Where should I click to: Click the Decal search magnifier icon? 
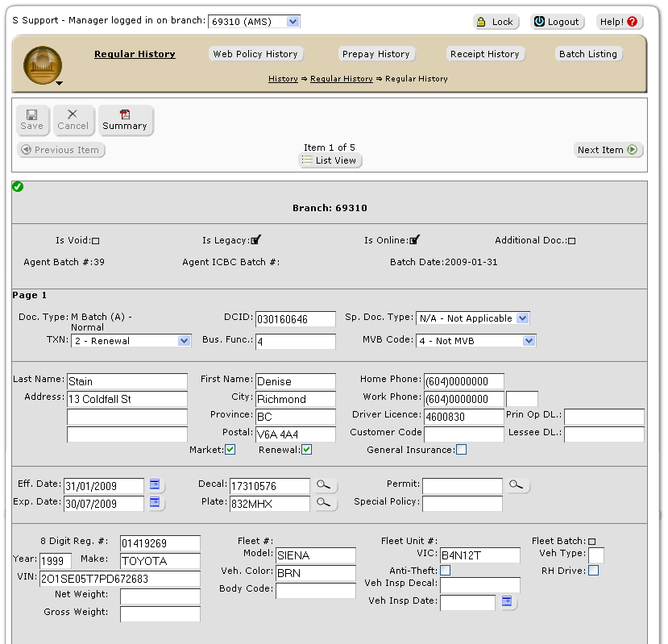[x=323, y=485]
